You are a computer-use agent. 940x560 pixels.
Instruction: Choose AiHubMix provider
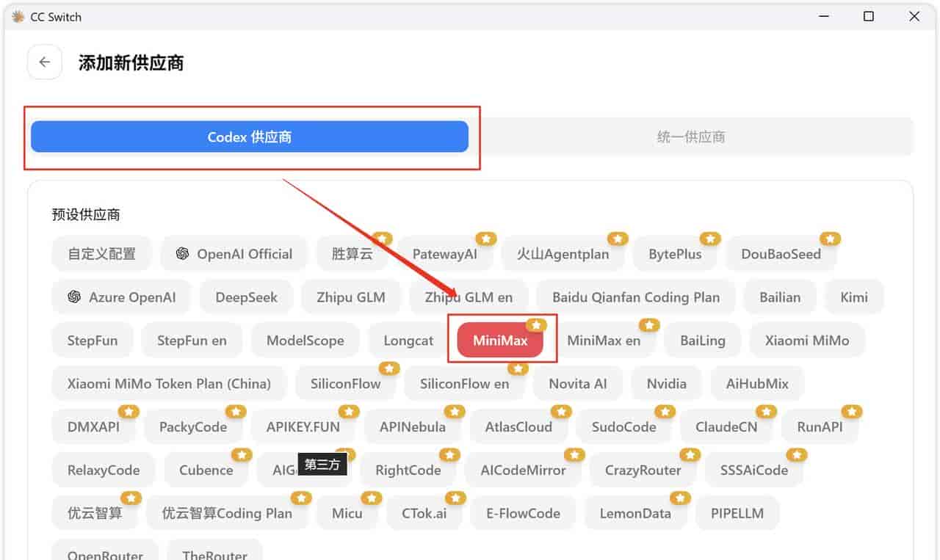tap(757, 383)
